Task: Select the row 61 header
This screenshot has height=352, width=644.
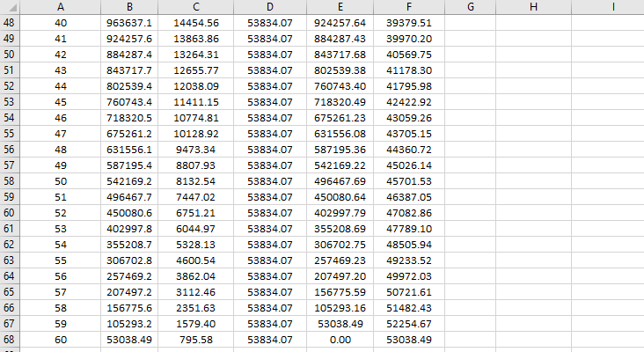Action: [10, 229]
